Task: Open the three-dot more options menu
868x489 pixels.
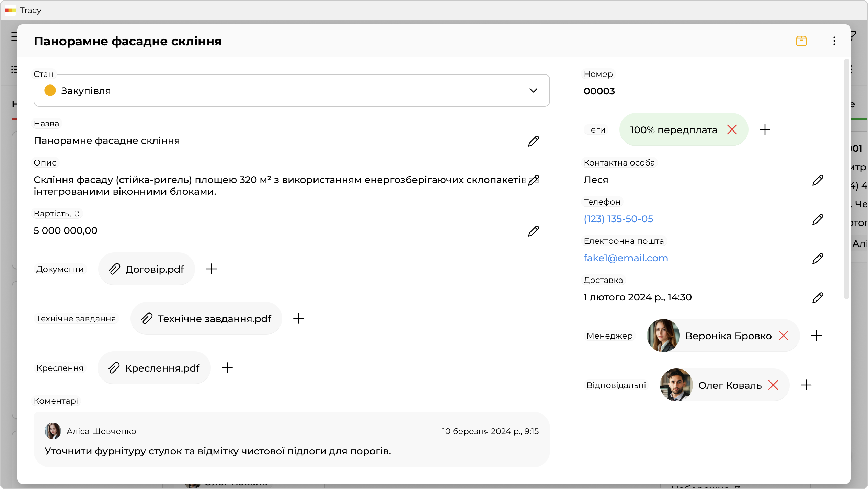Action: pyautogui.click(x=834, y=41)
